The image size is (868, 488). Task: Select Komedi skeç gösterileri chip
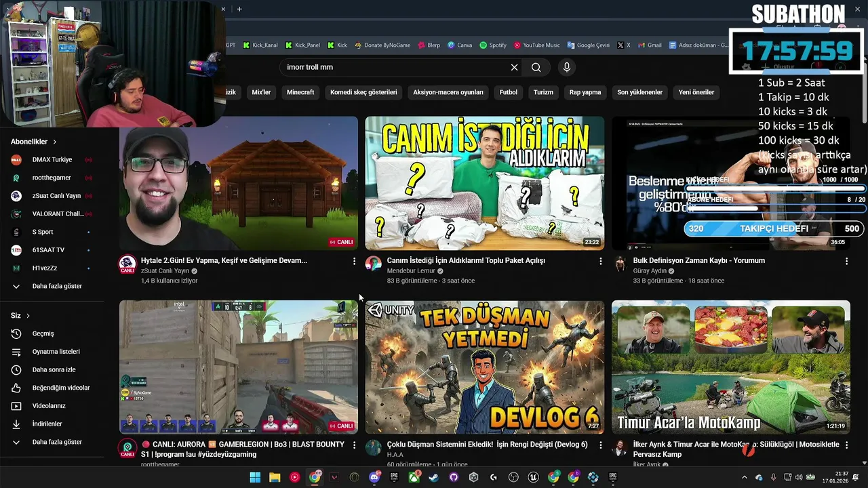coord(363,92)
